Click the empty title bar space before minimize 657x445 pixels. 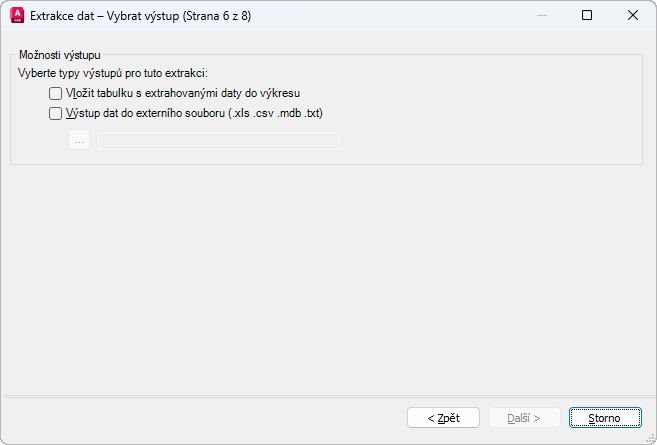click(x=400, y=16)
